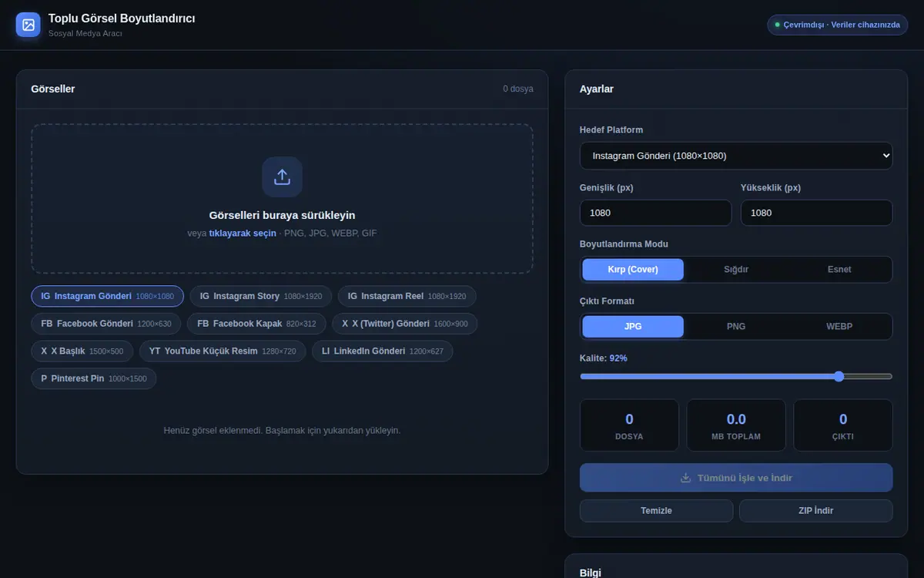The width and height of the screenshot is (924, 578).
Task: Pick the Pinterest Pin preset chip
Action: click(94, 379)
